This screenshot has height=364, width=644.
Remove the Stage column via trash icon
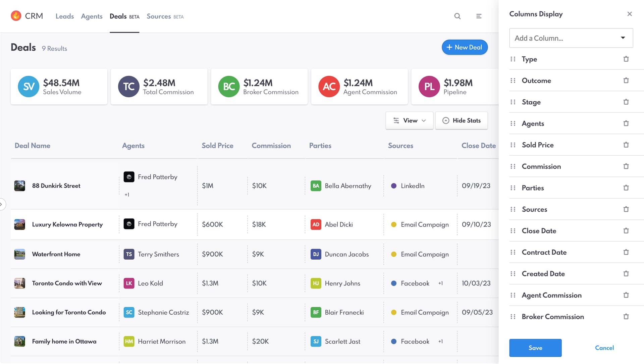click(626, 102)
